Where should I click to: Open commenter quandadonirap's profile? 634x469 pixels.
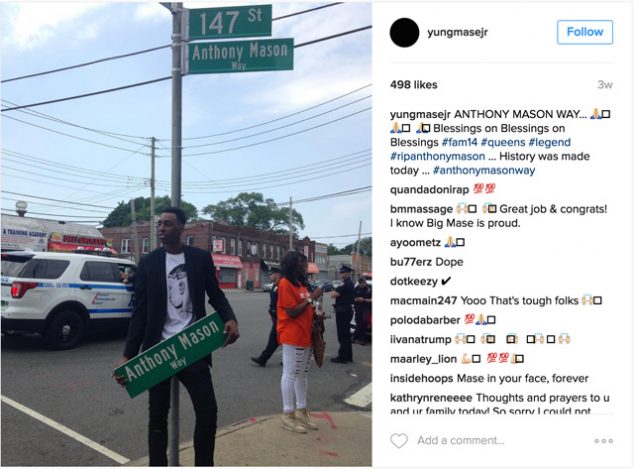click(x=429, y=190)
